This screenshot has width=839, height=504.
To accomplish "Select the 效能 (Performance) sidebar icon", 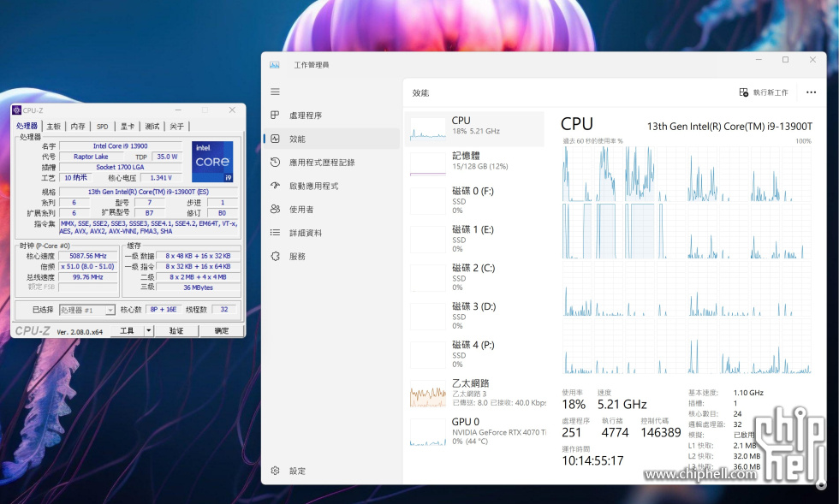I will (x=275, y=139).
